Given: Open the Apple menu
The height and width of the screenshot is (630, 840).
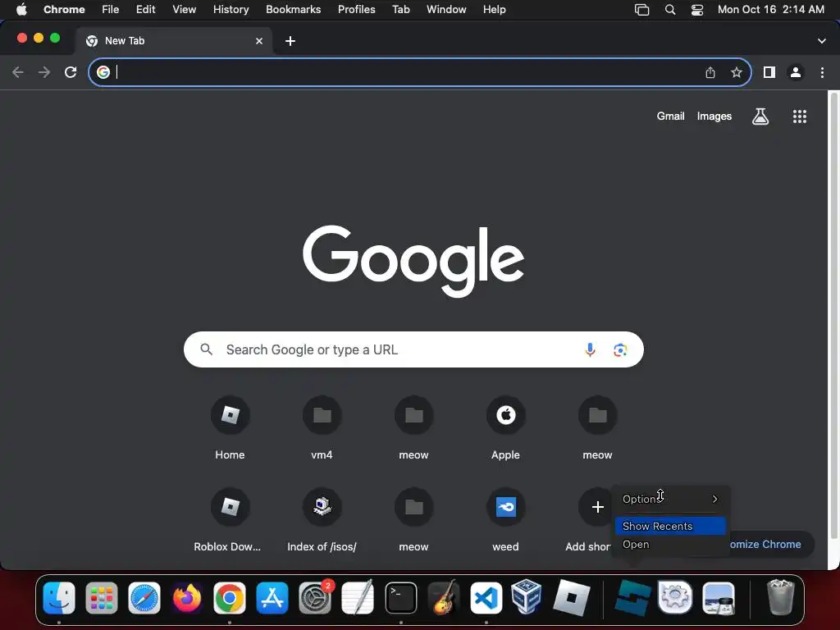Looking at the screenshot, I should pyautogui.click(x=21, y=10).
